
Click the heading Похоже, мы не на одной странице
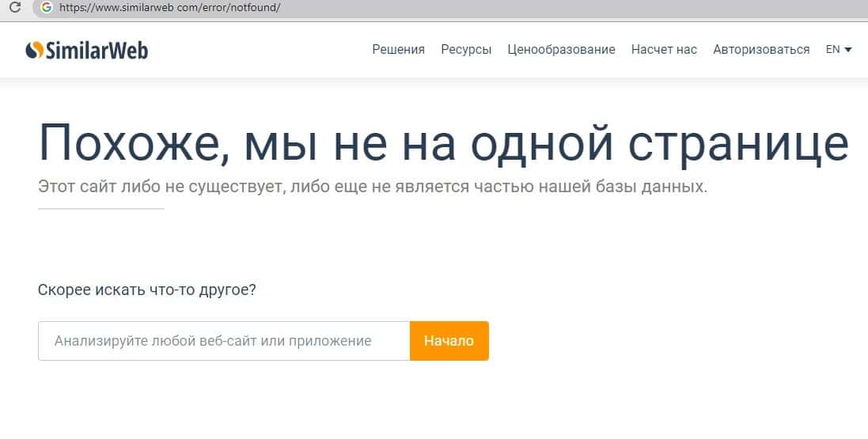(443, 144)
